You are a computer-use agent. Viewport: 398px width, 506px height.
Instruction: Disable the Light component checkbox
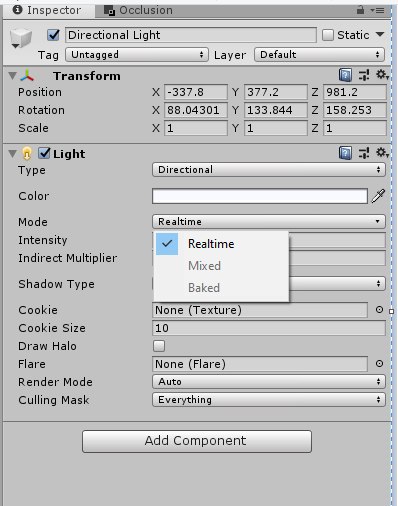coord(44,153)
